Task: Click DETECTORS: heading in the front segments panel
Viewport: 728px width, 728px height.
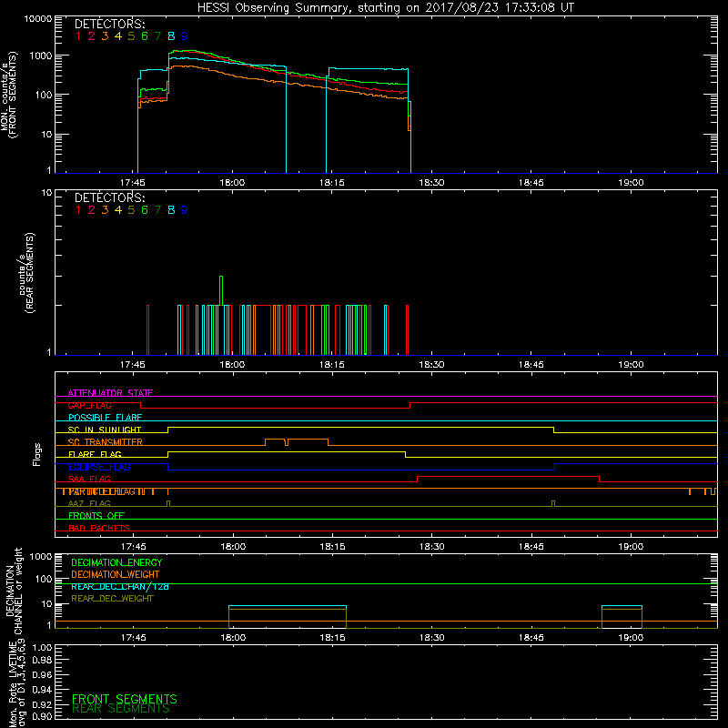Action: [x=110, y=25]
